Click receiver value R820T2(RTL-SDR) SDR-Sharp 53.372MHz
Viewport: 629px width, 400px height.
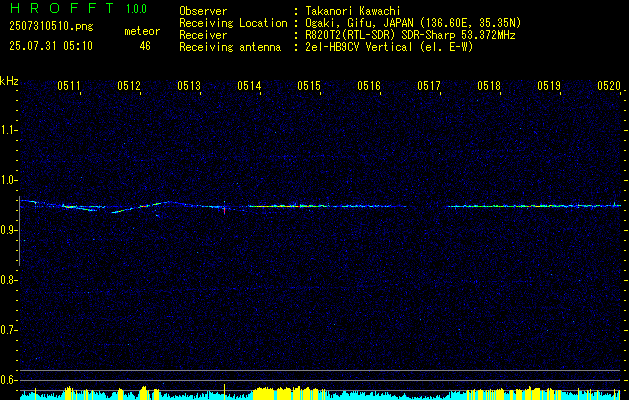[x=410, y=35]
